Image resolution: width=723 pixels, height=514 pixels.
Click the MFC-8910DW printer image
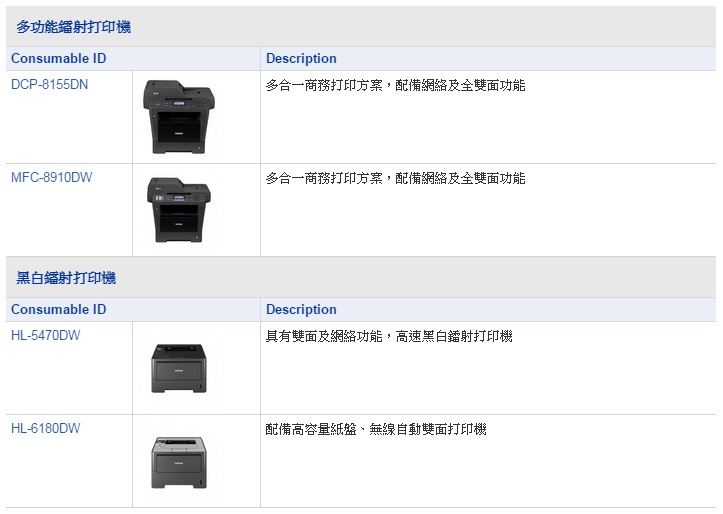coord(179,210)
